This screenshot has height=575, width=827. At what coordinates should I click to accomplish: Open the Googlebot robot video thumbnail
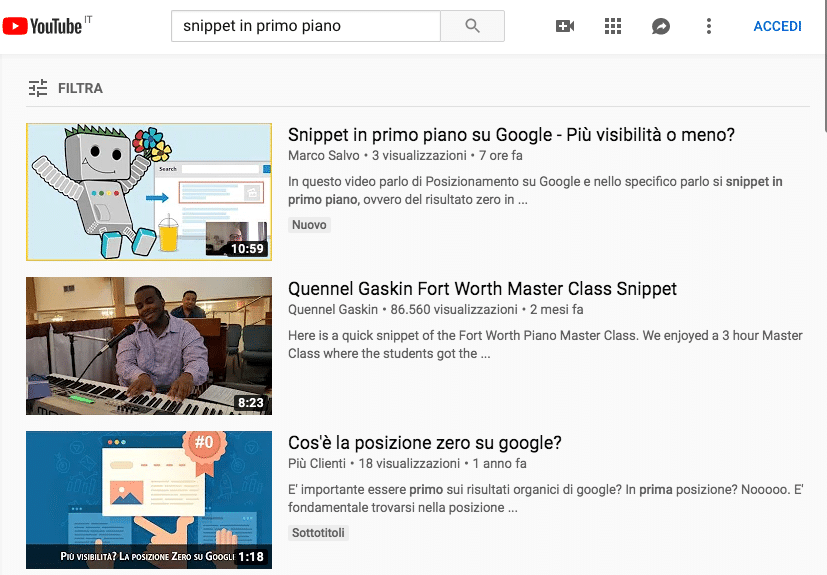(x=149, y=192)
